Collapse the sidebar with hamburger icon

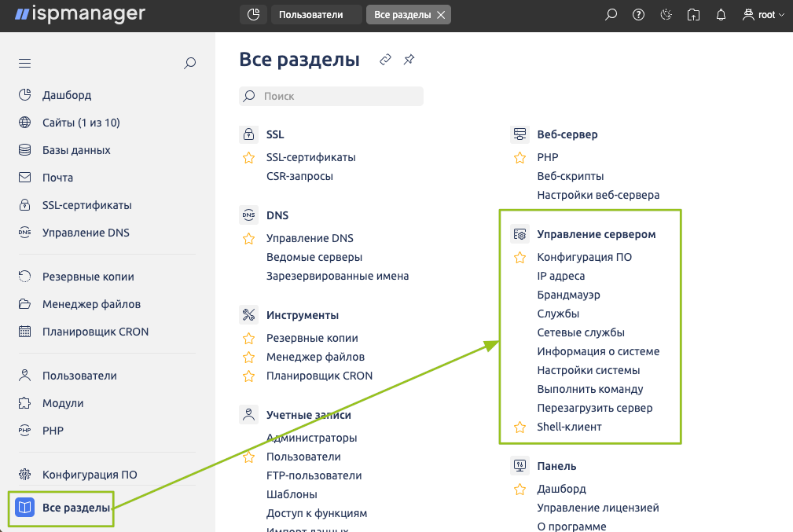click(25, 64)
